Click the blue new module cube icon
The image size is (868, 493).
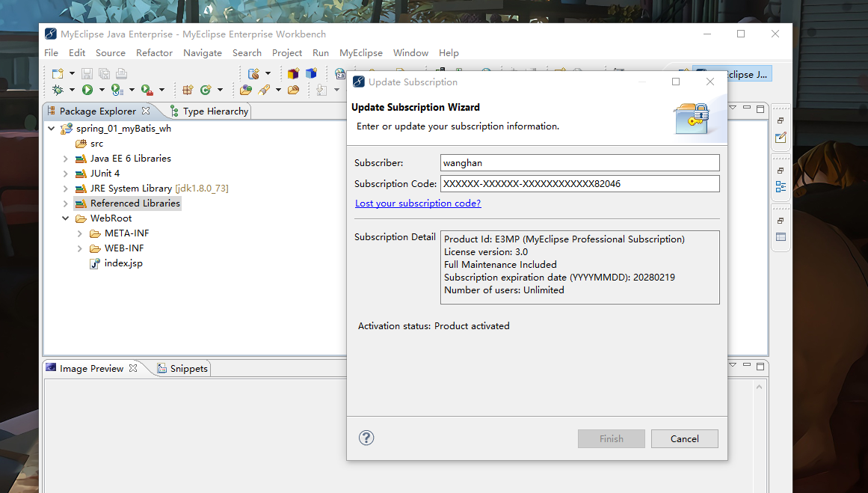pyautogui.click(x=311, y=73)
